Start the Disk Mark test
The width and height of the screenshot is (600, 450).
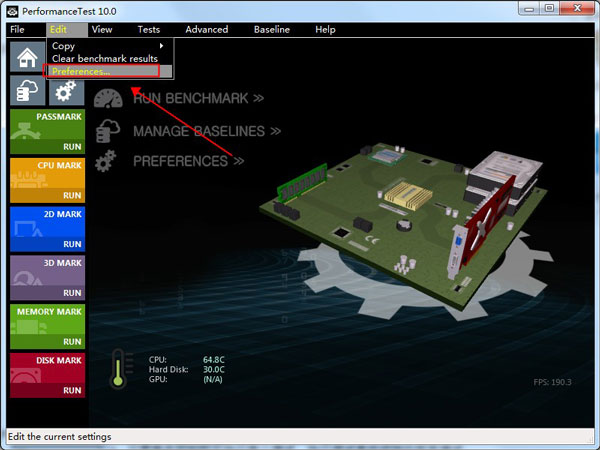click(46, 375)
